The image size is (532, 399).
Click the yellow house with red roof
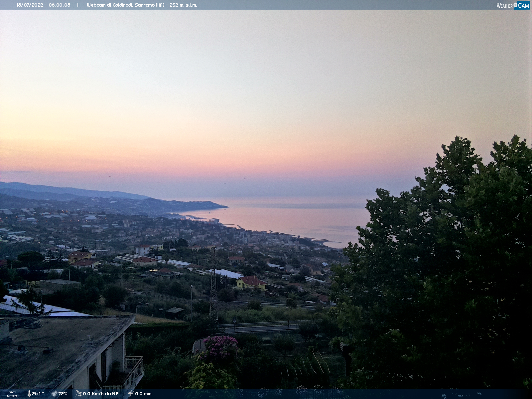click(x=252, y=283)
